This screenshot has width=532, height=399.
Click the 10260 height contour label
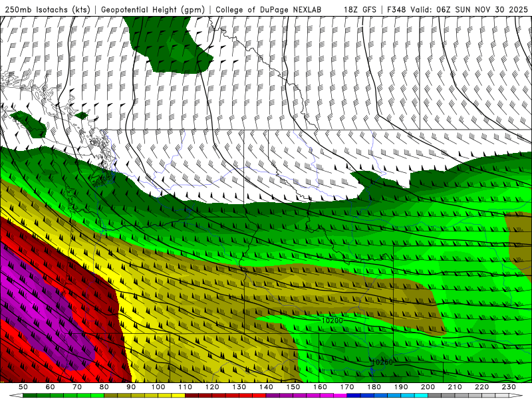[382, 362]
